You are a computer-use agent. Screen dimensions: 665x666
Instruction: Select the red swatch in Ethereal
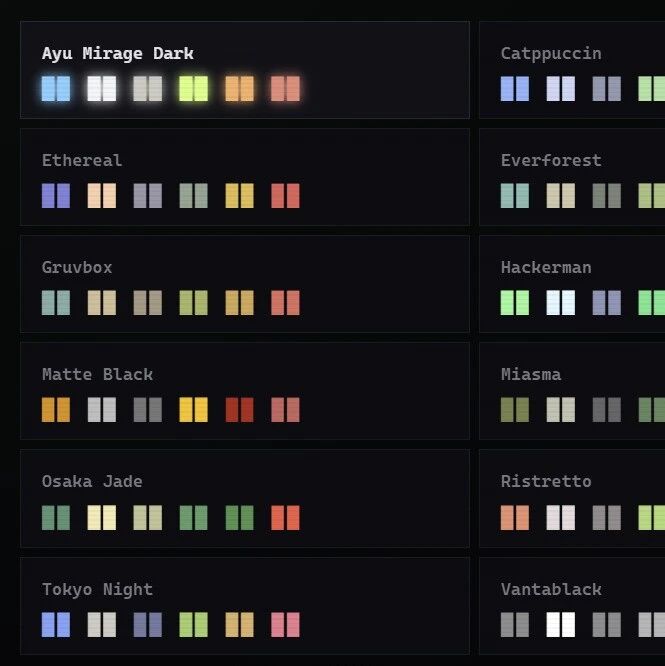point(285,196)
